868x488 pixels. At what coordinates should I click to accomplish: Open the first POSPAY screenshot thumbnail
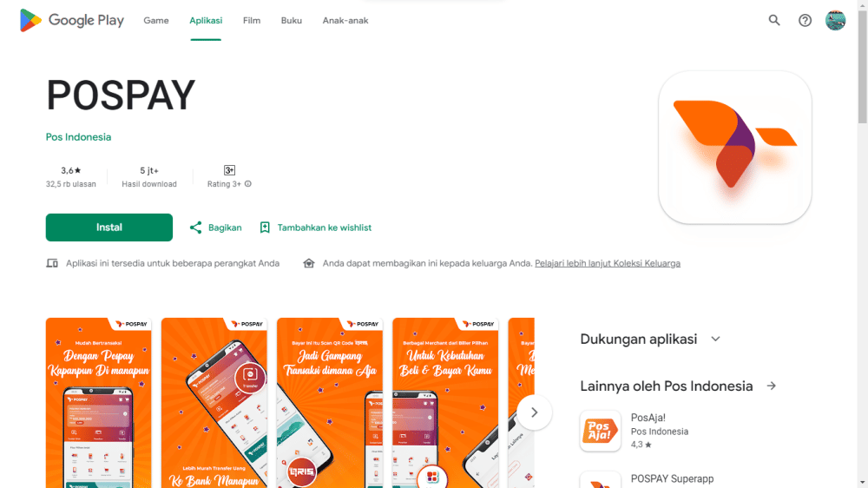99,403
